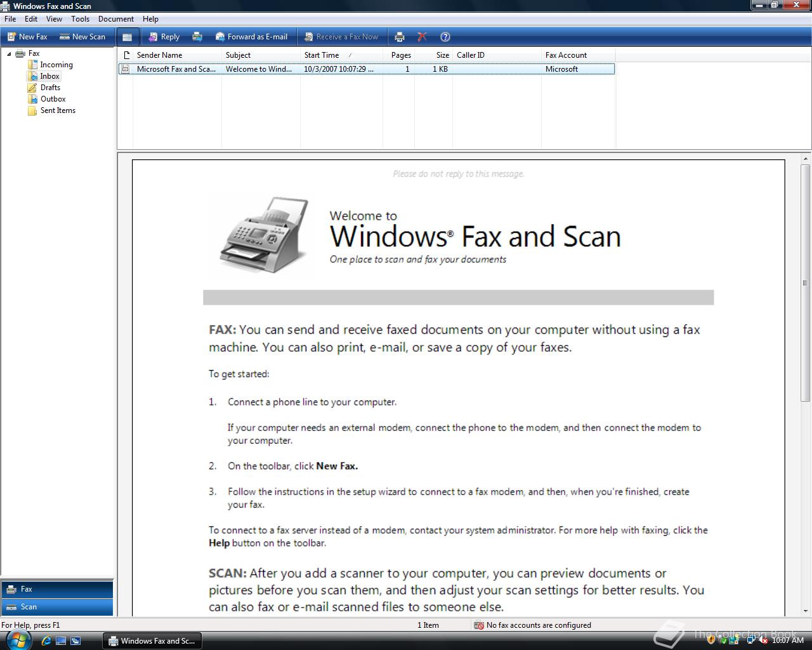Click the Show Desktop Quick Launch icon
Screen dimensions: 812x650
[61, 641]
